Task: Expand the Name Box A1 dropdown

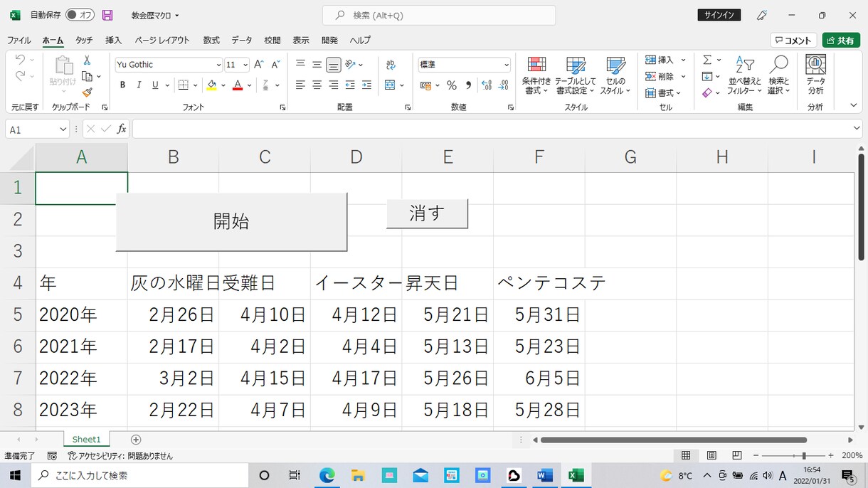Action: (x=63, y=129)
